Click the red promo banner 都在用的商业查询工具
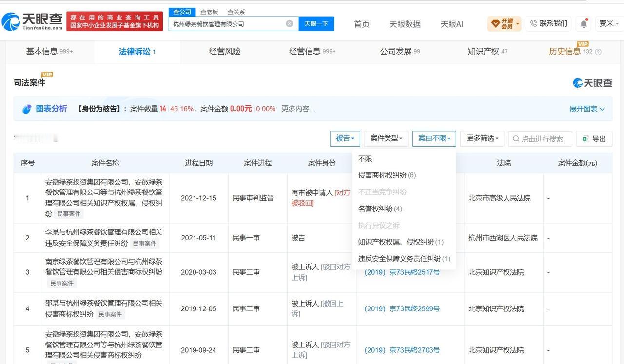 coord(114,21)
